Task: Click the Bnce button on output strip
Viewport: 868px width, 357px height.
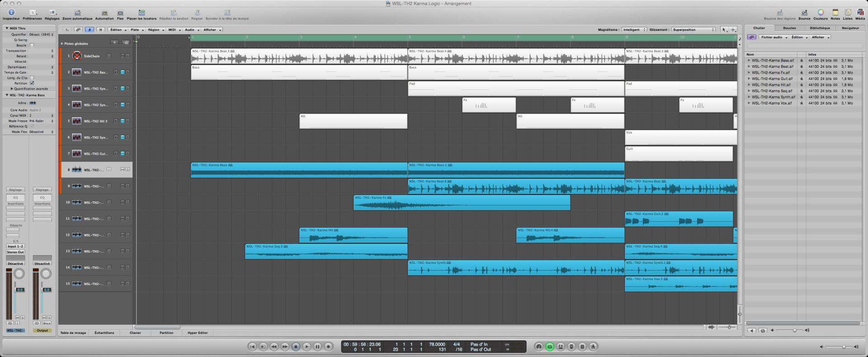Action: (x=47, y=323)
